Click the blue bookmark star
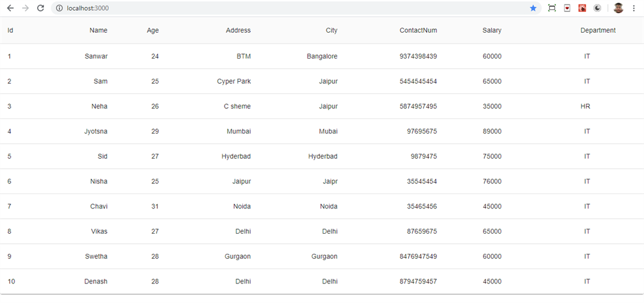This screenshot has width=644, height=303. tap(533, 8)
